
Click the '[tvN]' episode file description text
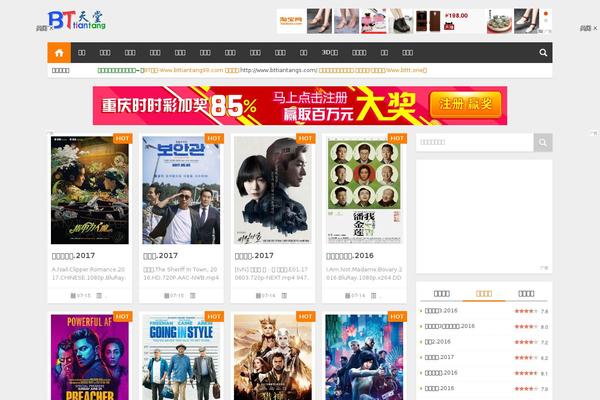tap(272, 273)
